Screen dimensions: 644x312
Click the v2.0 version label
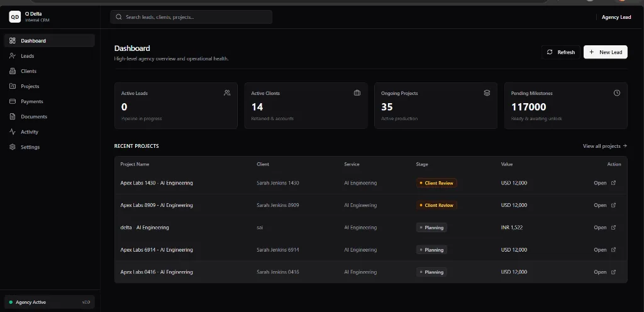tap(86, 302)
